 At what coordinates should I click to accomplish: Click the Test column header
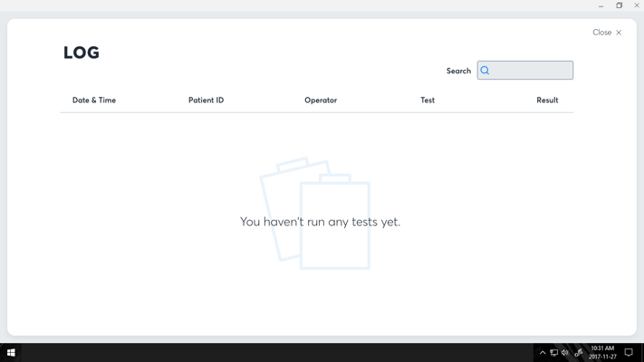pyautogui.click(x=428, y=100)
